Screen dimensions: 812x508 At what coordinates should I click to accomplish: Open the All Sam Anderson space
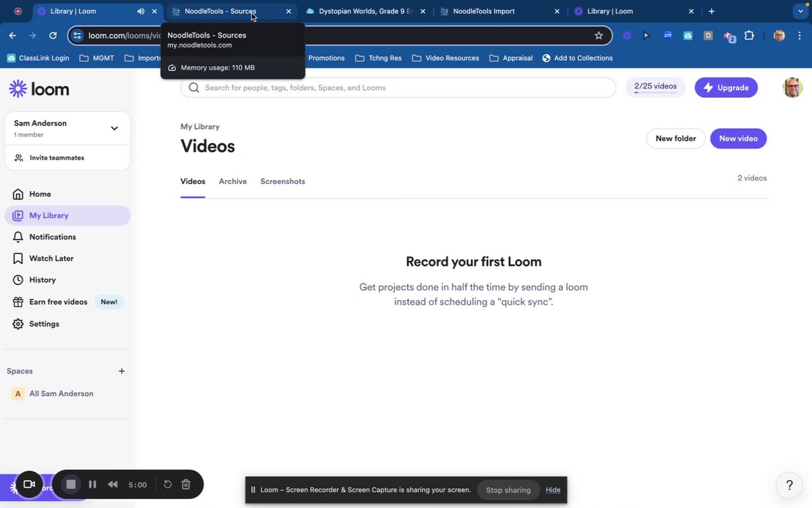(x=67, y=394)
